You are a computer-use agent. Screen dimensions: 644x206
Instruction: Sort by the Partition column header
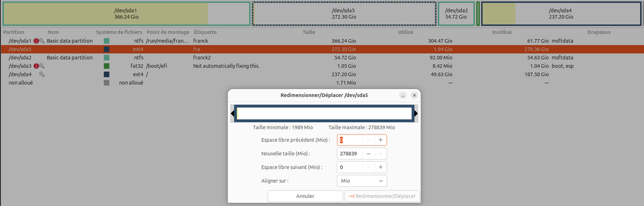pos(14,32)
